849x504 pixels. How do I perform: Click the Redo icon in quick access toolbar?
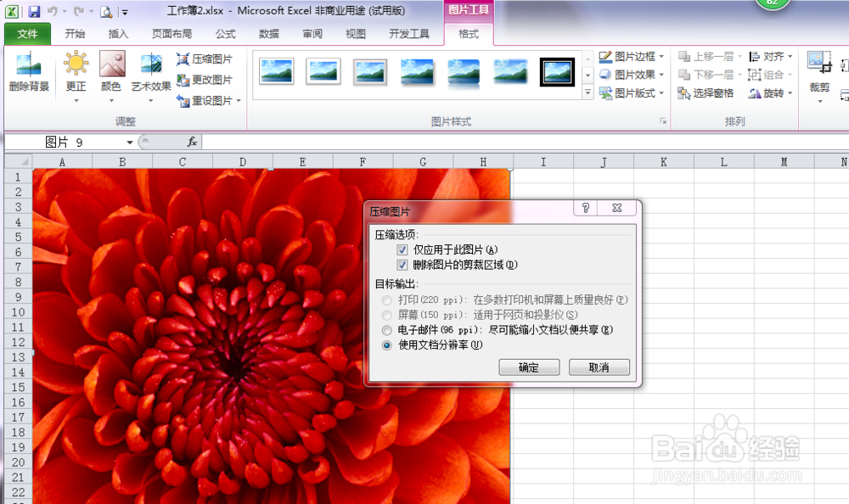coord(78,11)
